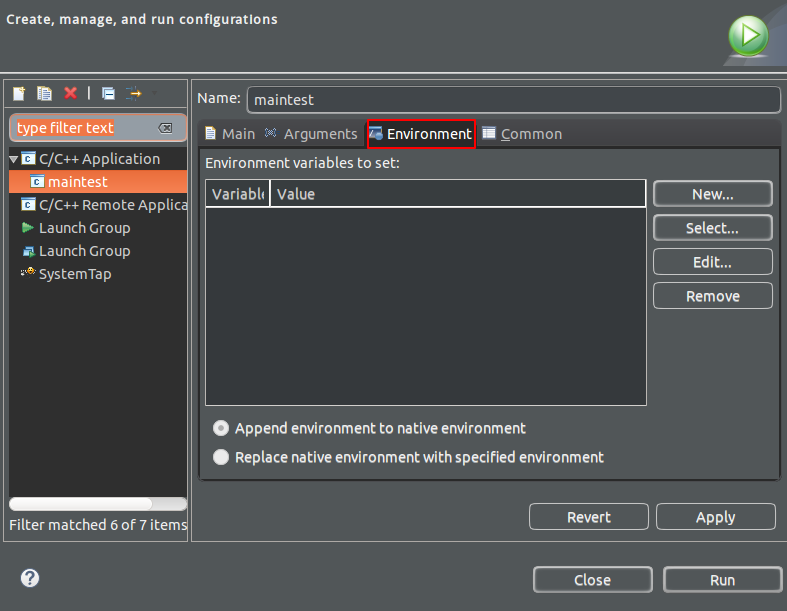Collapse the C/C++ Application tree node
This screenshot has width=787, height=611.
point(14,160)
